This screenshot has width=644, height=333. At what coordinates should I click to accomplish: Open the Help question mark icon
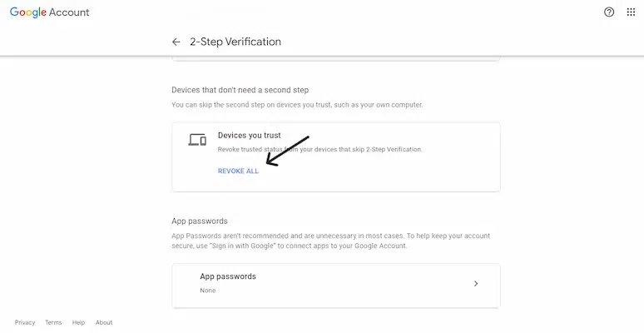609,12
